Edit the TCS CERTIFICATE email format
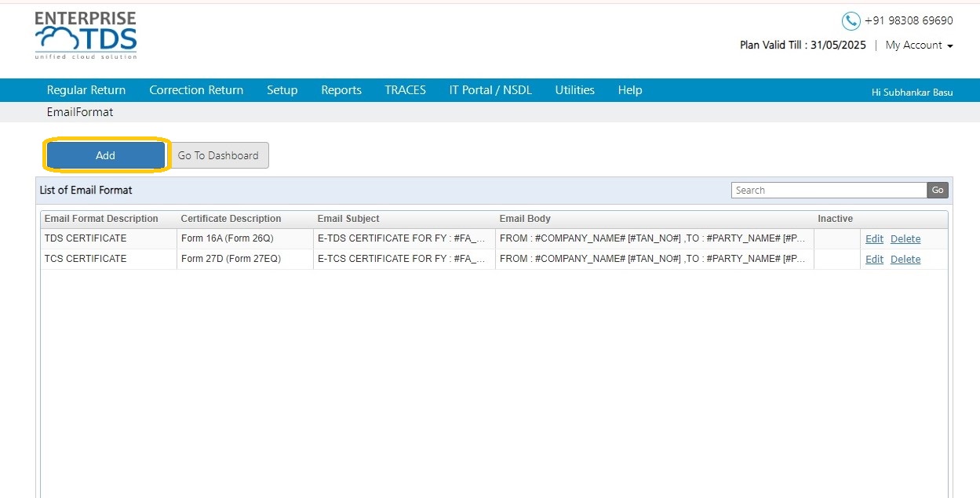 click(x=874, y=260)
